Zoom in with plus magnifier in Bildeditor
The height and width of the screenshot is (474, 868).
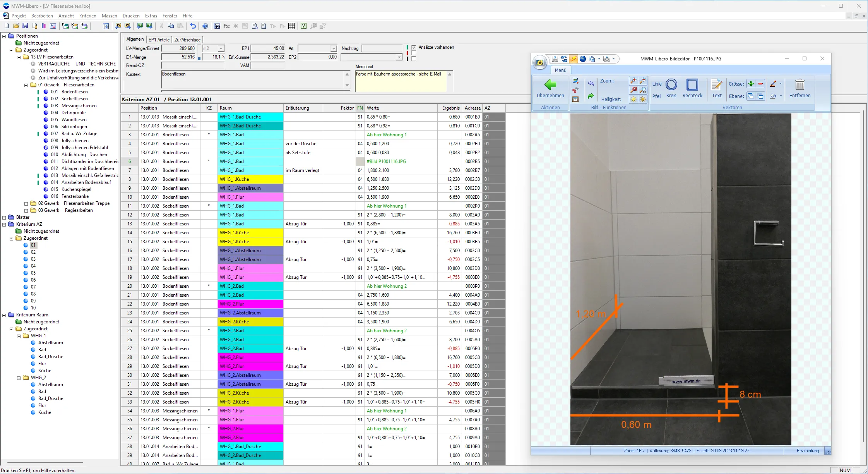(633, 81)
